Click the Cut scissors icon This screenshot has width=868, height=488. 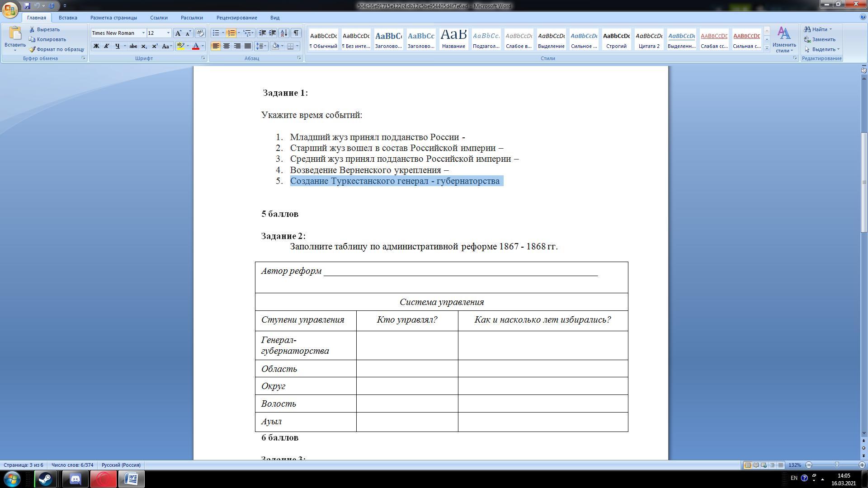pos(33,29)
